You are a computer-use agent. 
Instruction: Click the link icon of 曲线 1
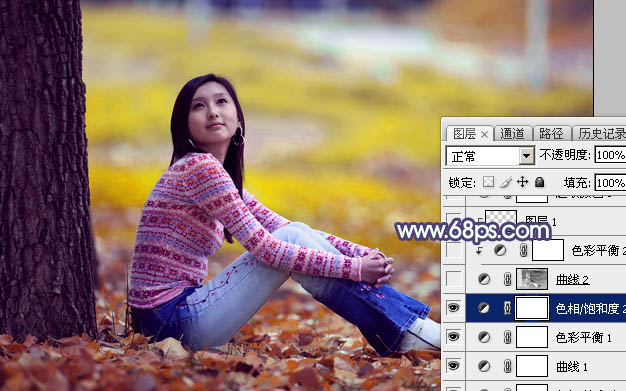click(507, 366)
